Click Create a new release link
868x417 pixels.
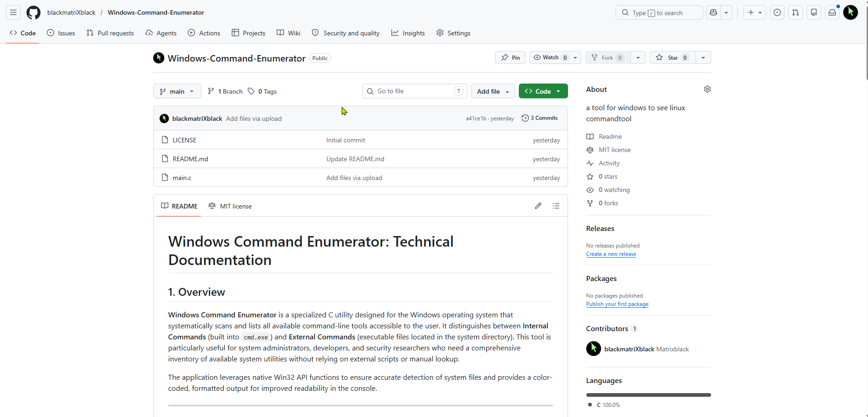[611, 254]
